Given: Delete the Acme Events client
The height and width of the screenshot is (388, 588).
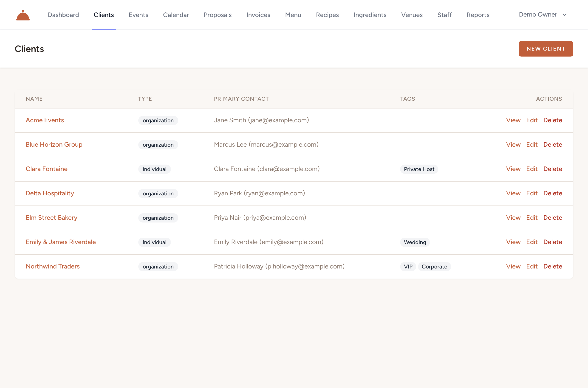Looking at the screenshot, I should (552, 120).
